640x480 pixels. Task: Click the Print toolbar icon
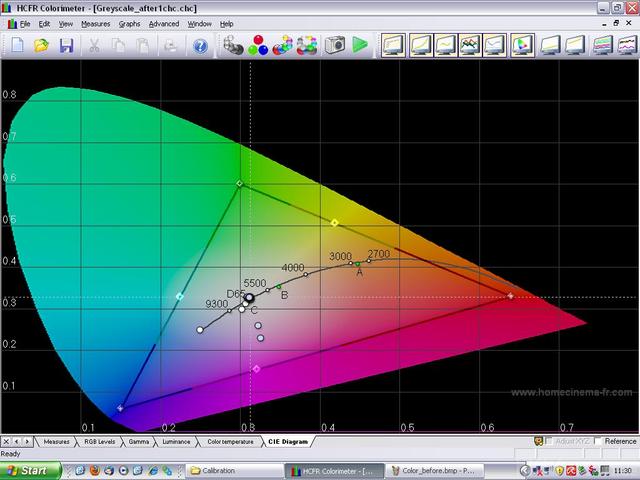pyautogui.click(x=170, y=45)
